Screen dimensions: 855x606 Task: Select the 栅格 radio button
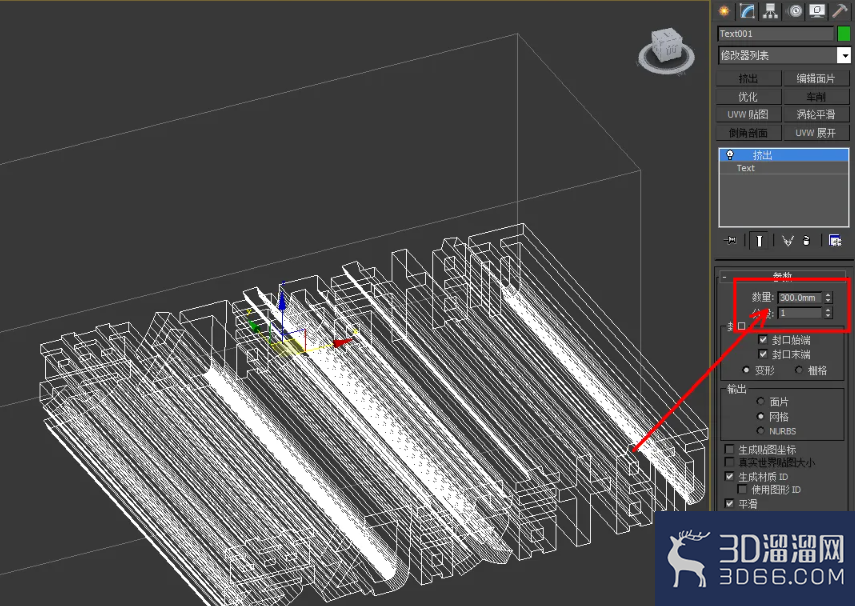point(798,370)
